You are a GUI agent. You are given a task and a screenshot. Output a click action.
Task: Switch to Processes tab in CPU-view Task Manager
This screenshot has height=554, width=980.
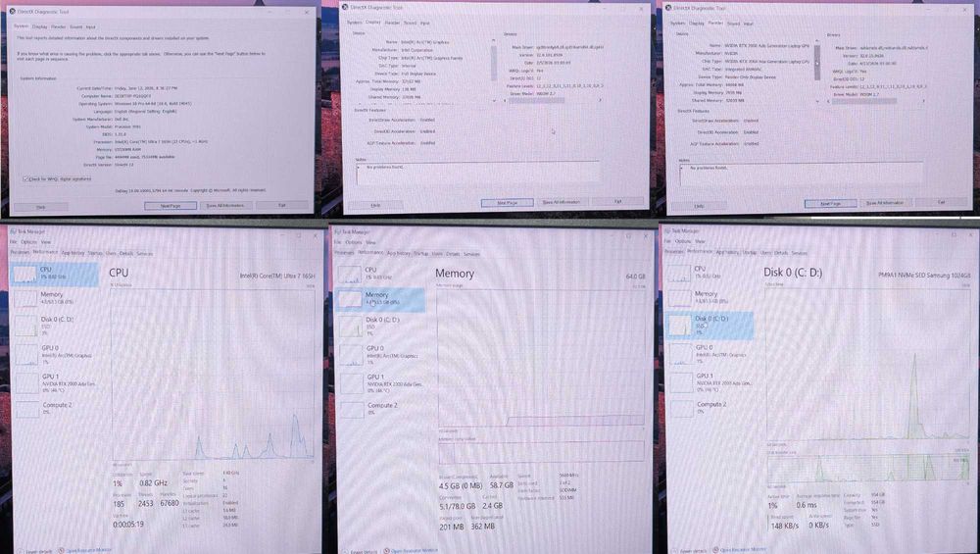pyautogui.click(x=20, y=253)
